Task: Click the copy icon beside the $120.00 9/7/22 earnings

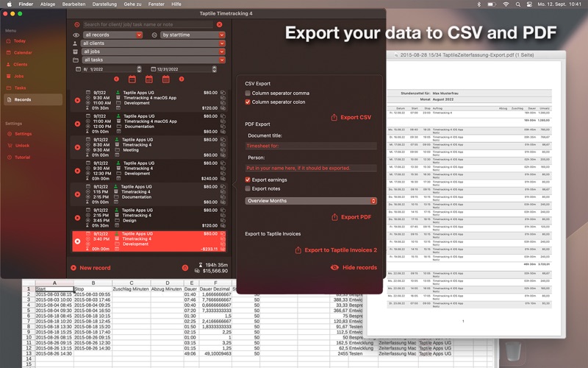Action: click(223, 108)
